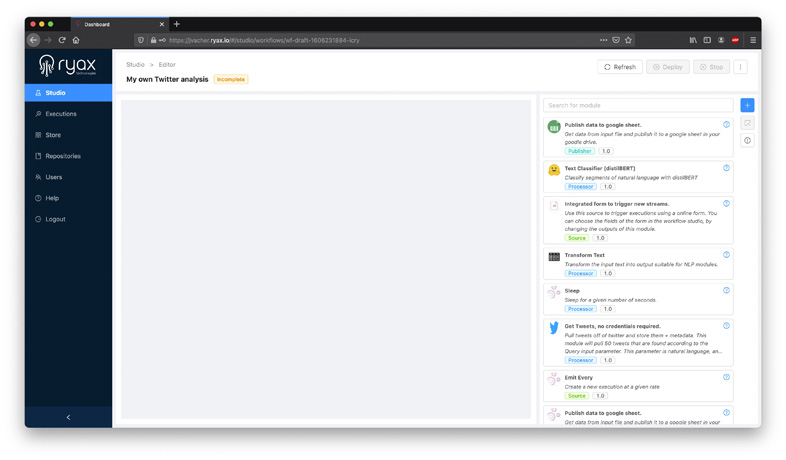Click the Refresh button
Screen dimensions: 786x460
620,67
